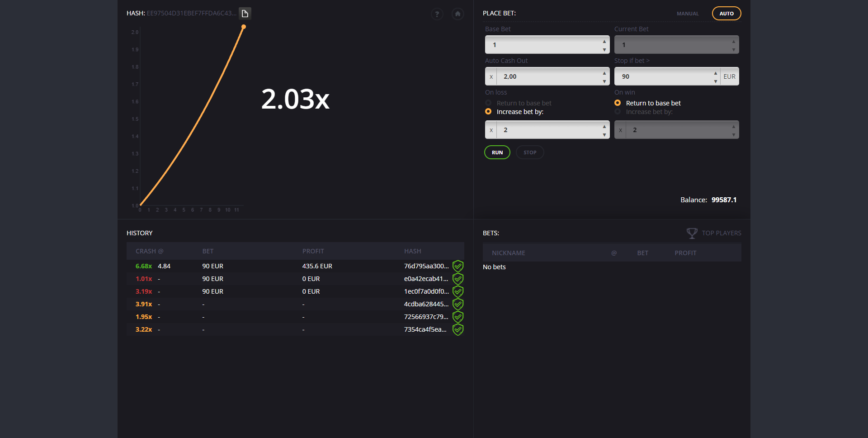Check the verification shield for the 3.91x round
Screen dimensions: 868x438
coord(458,304)
